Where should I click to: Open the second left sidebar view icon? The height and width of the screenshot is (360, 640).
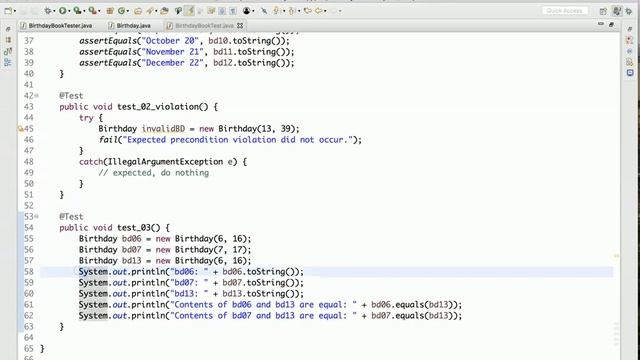[x=8, y=40]
